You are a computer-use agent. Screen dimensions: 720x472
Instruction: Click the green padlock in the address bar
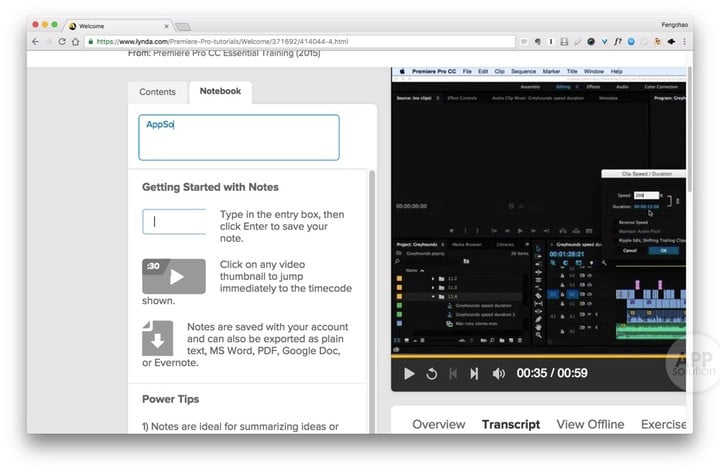click(90, 41)
